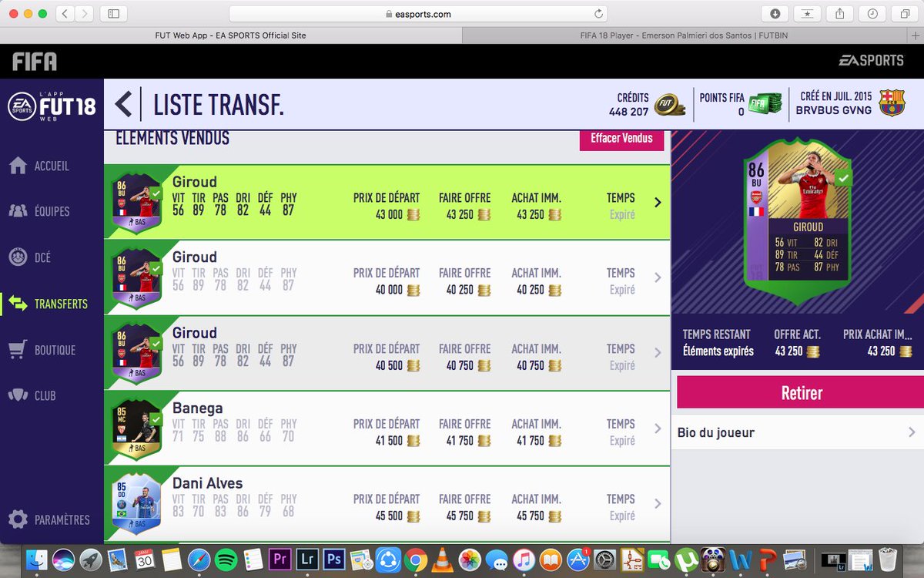
Task: Expand Giroud row priced 40 500
Action: [x=658, y=353]
